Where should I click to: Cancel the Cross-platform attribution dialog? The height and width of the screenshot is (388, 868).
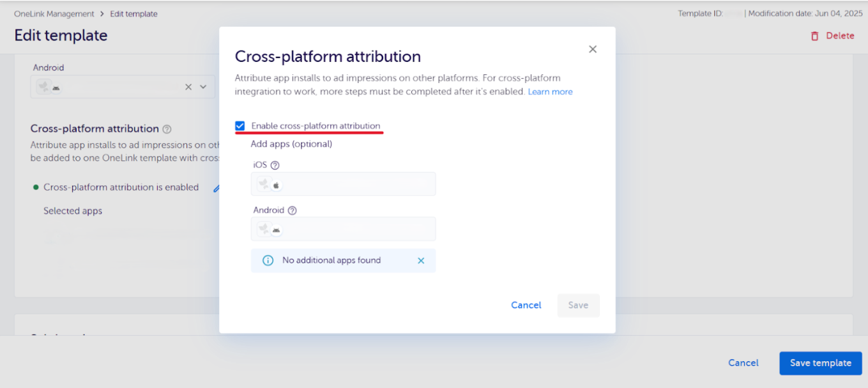tap(526, 305)
